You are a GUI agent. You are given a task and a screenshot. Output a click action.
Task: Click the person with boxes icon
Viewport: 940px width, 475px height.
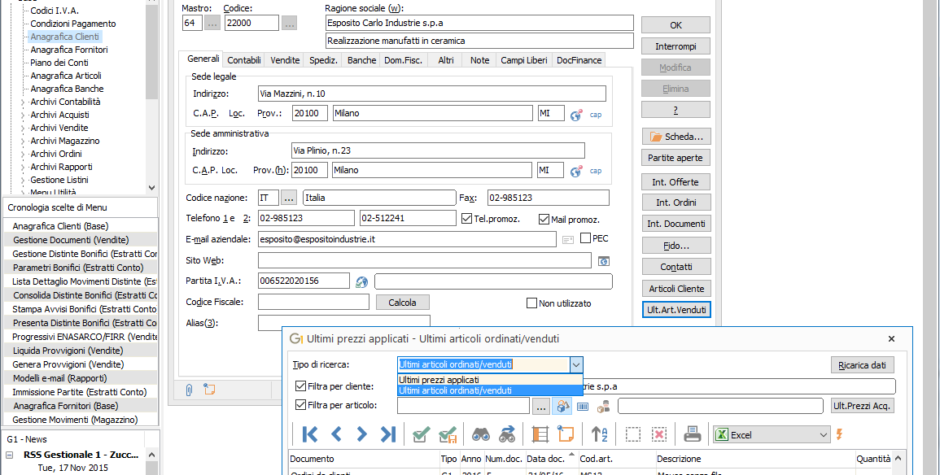(x=603, y=406)
